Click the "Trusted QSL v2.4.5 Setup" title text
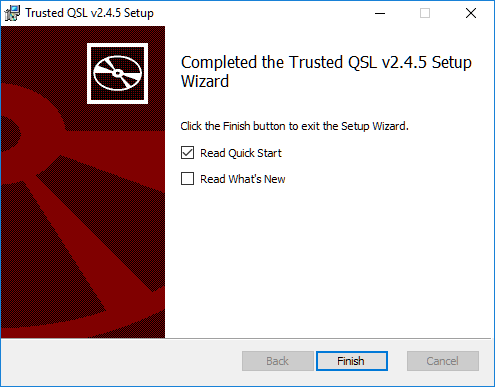This screenshot has width=495, height=387. pyautogui.click(x=89, y=13)
